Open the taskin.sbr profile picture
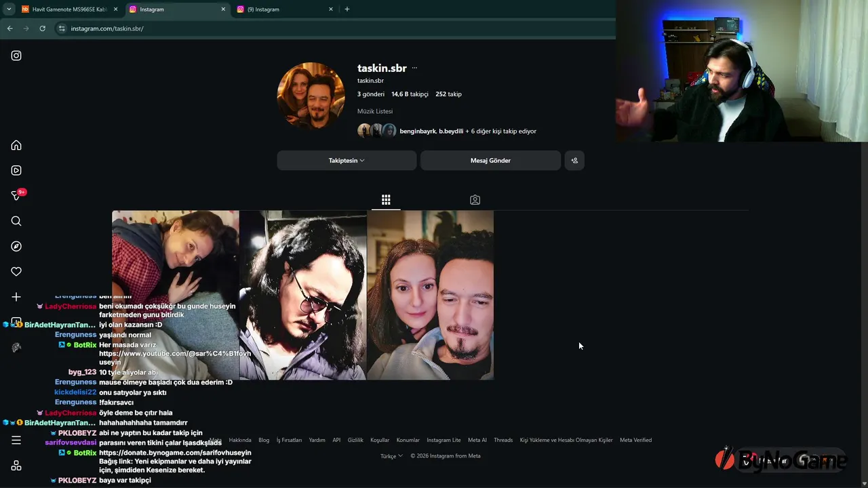 click(x=311, y=96)
